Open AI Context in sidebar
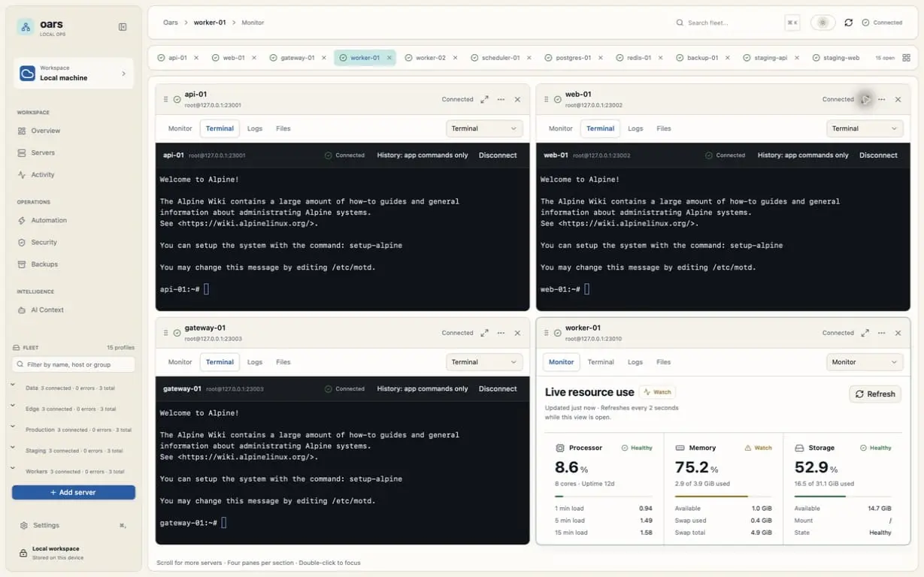The image size is (924, 577). click(x=47, y=310)
